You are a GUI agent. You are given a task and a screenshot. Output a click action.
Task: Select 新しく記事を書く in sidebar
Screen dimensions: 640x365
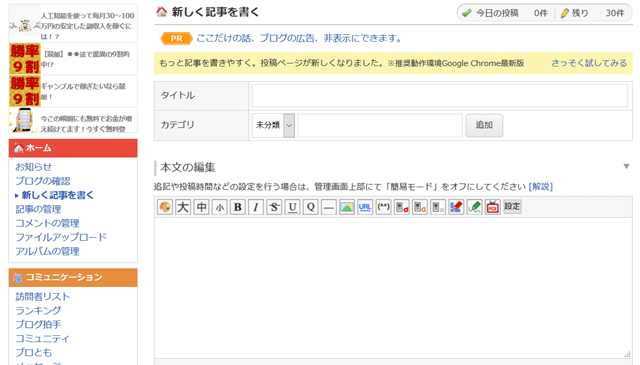point(57,195)
